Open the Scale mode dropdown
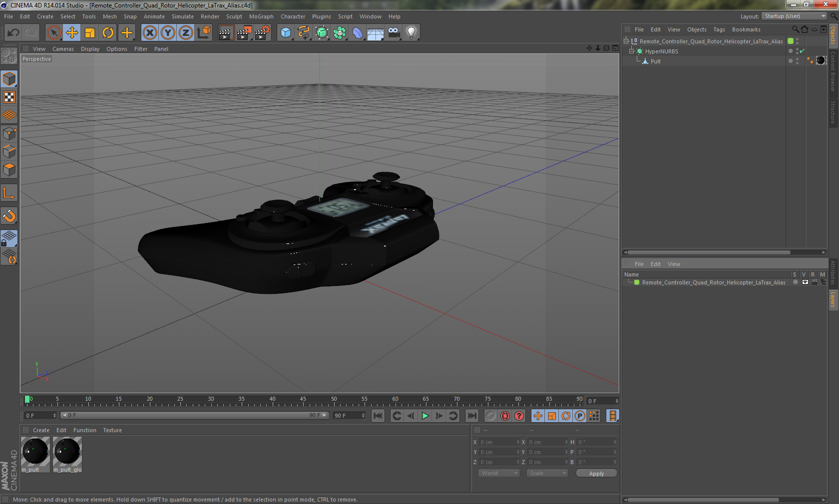Image resolution: width=839 pixels, height=504 pixels. (547, 473)
